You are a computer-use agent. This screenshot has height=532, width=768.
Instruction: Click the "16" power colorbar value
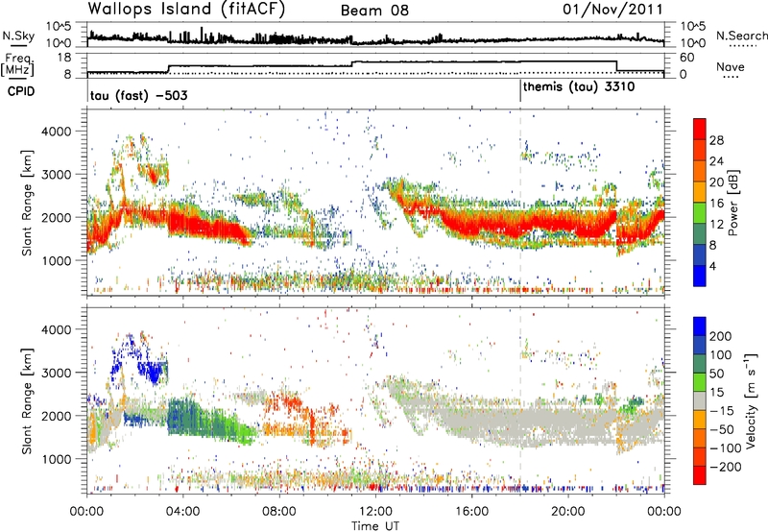coord(716,203)
